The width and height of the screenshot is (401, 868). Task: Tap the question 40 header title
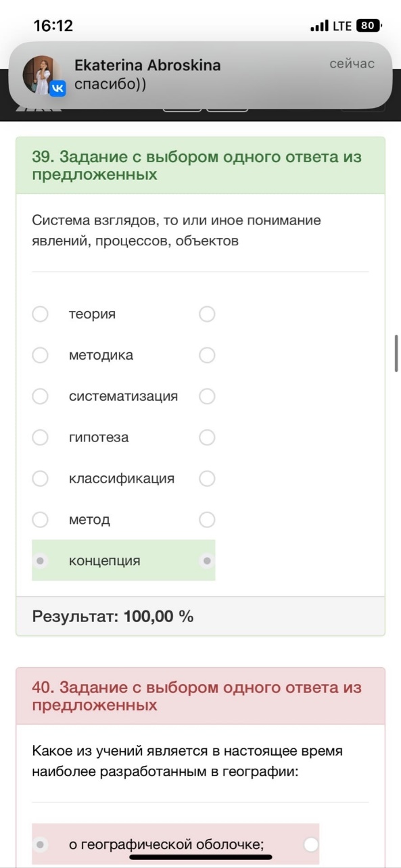(197, 696)
